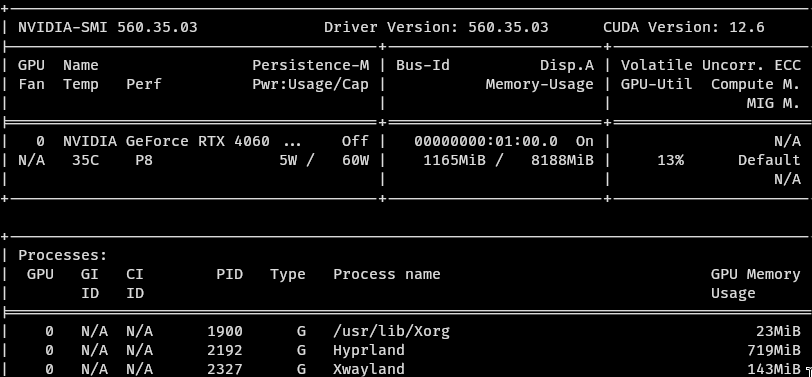This screenshot has width=812, height=377.
Task: Select bus id 00000000:01:00.0
Action: pos(486,141)
